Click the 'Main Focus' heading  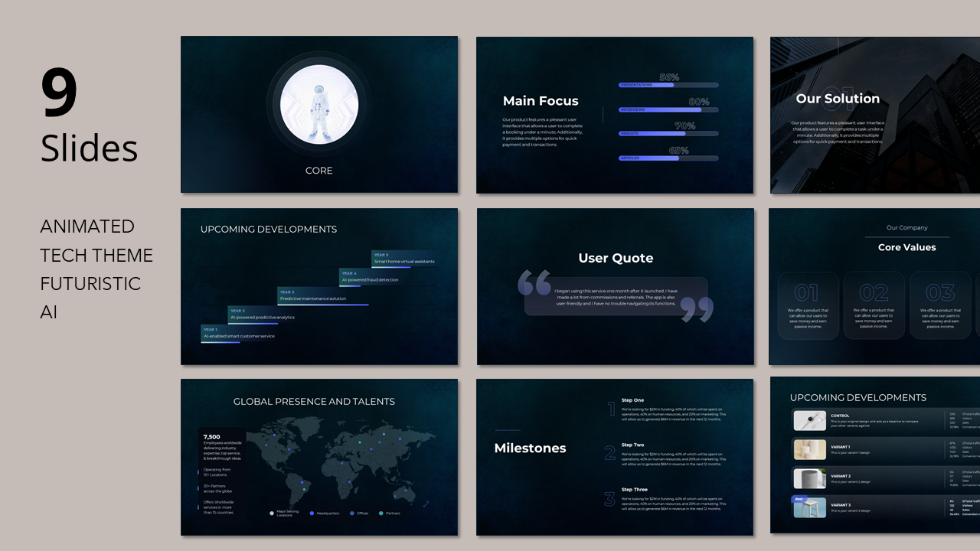(541, 101)
